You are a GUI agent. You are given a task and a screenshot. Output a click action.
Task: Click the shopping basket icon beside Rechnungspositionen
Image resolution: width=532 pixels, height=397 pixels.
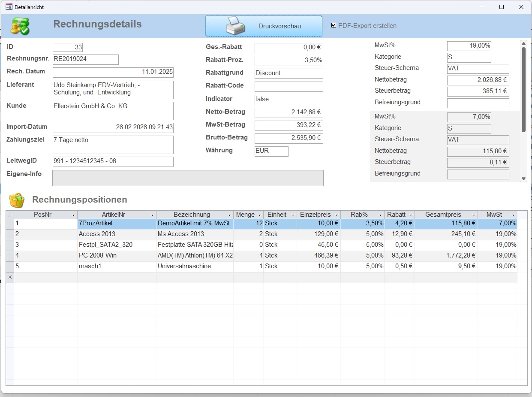coord(17,200)
